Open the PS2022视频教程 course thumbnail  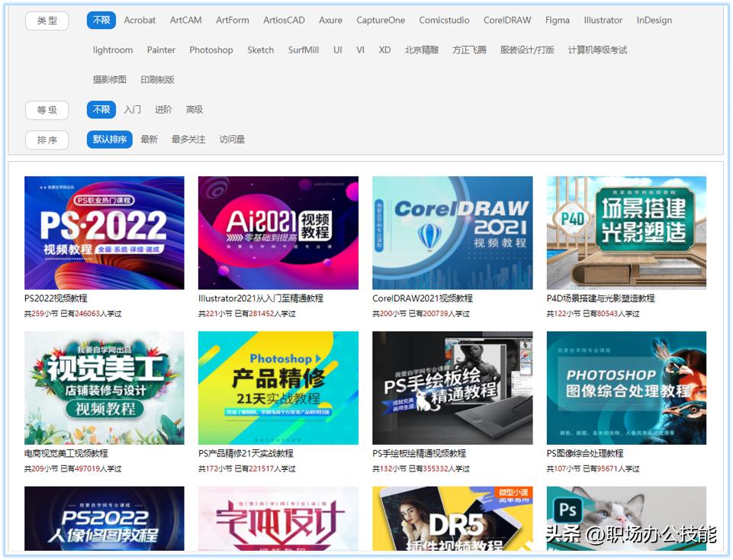pyautogui.click(x=104, y=233)
